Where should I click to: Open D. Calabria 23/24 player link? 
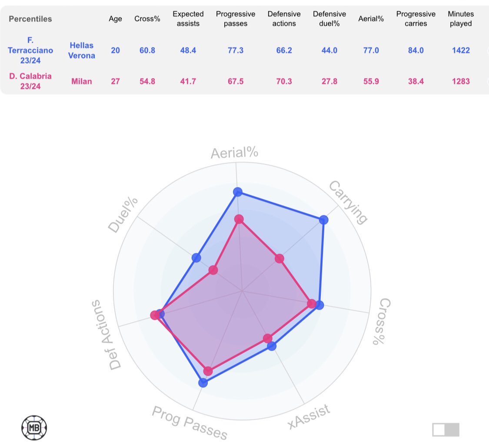pos(30,81)
